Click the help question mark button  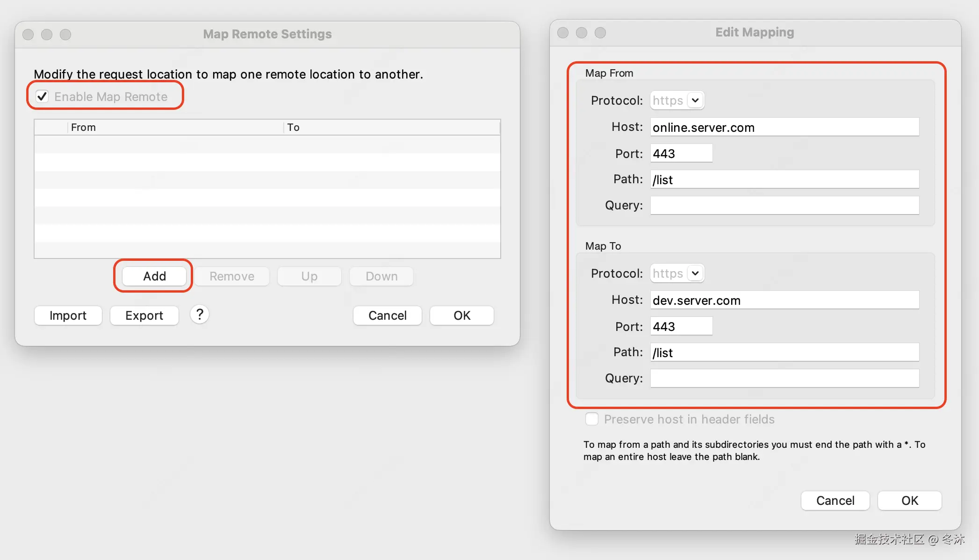click(200, 315)
